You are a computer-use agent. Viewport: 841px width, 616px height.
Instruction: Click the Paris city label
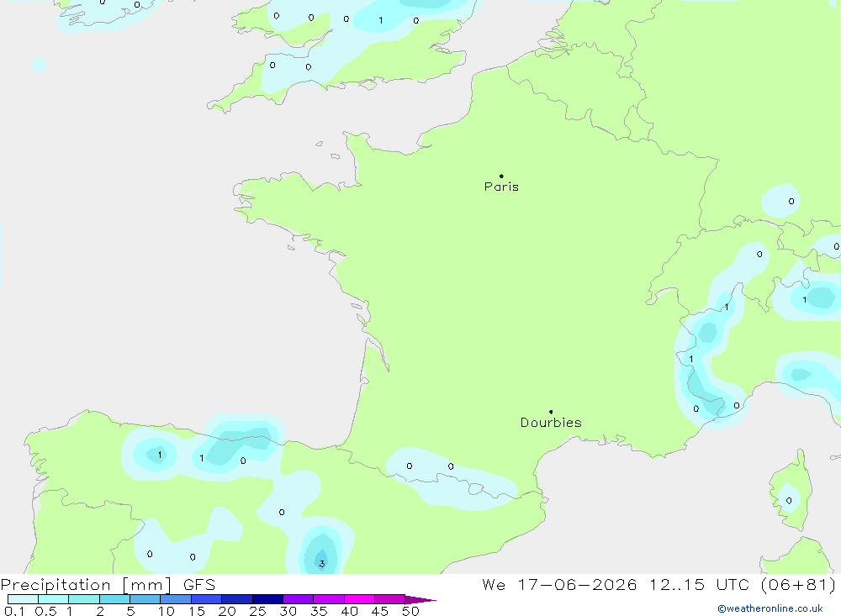click(x=501, y=187)
